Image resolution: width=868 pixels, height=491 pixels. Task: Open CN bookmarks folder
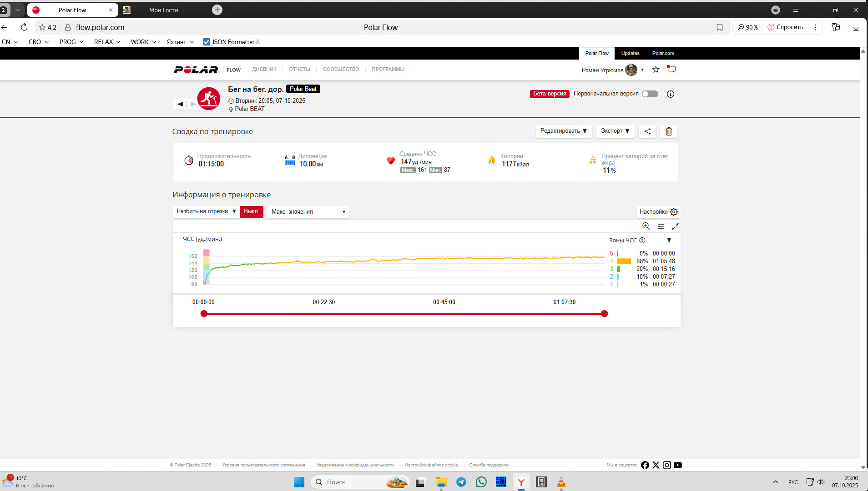[10, 42]
